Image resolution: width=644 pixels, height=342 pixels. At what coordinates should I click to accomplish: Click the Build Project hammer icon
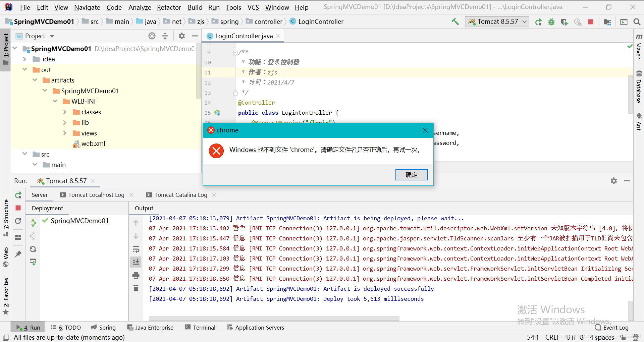tap(455, 22)
